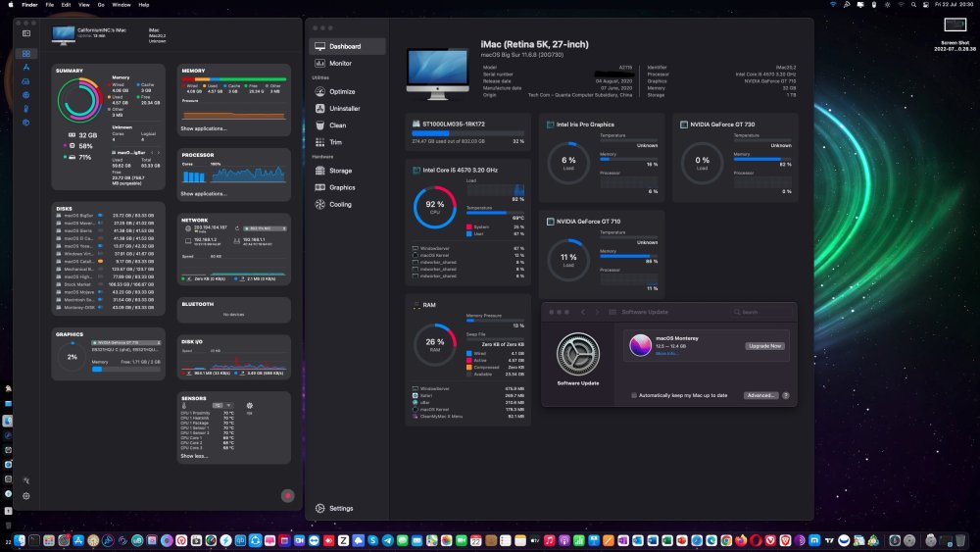Click Spotlight search icon in menu bar
The image size is (980, 552).
(x=913, y=4)
